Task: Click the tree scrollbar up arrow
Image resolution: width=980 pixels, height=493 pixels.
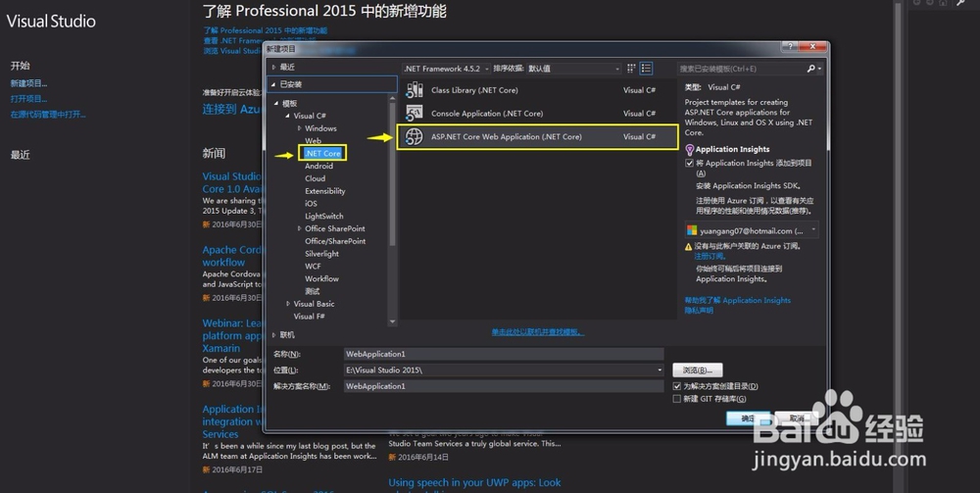Action: 393,98
